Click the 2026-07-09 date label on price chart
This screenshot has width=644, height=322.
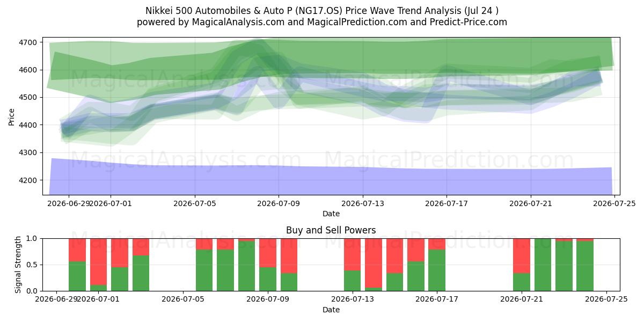click(x=279, y=203)
